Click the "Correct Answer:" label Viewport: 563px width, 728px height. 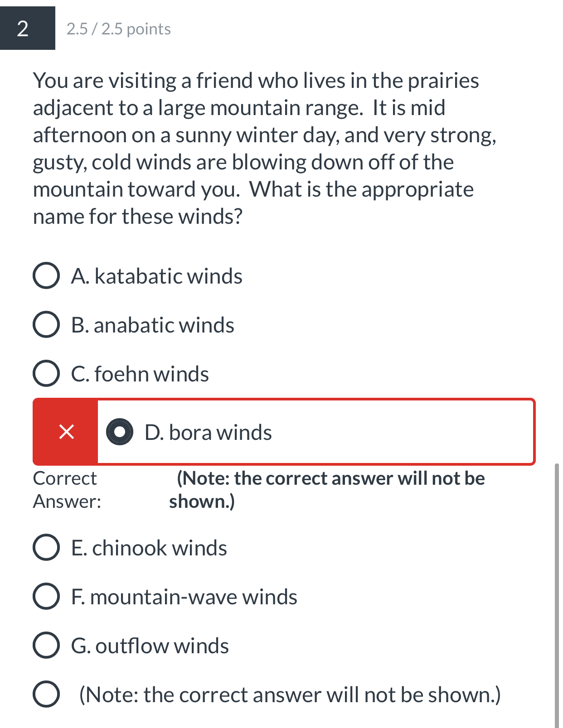[x=67, y=490]
